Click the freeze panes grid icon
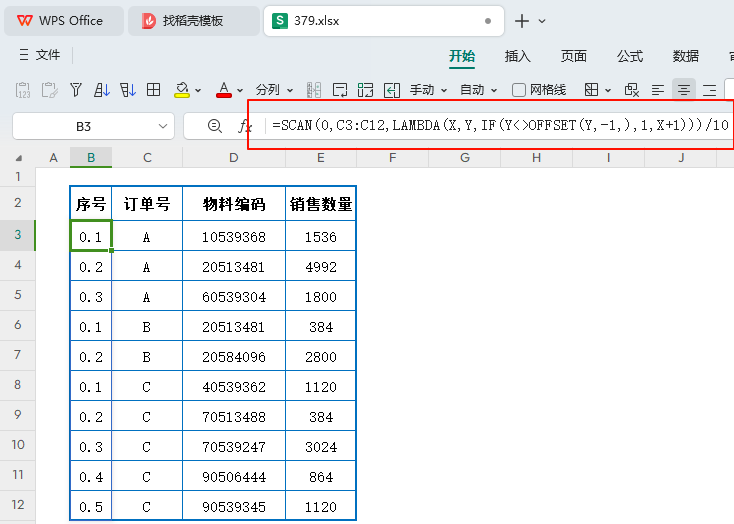 coord(591,89)
